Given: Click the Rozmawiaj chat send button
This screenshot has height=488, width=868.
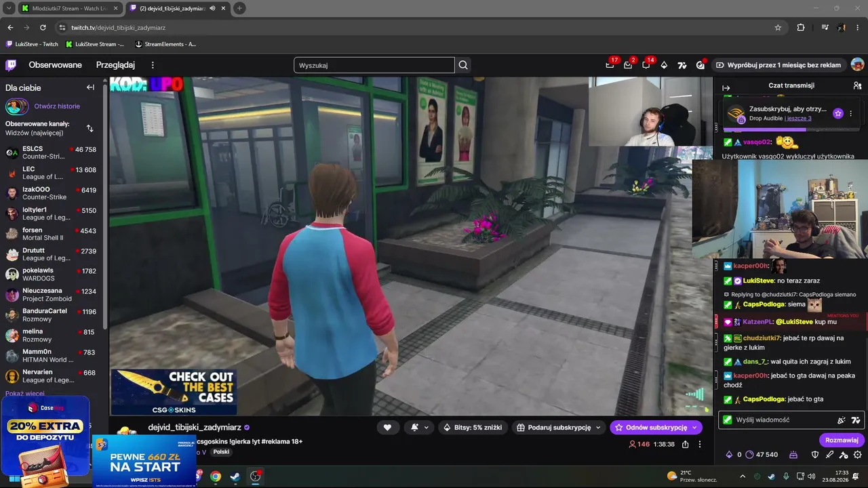Looking at the screenshot, I should click(x=842, y=440).
